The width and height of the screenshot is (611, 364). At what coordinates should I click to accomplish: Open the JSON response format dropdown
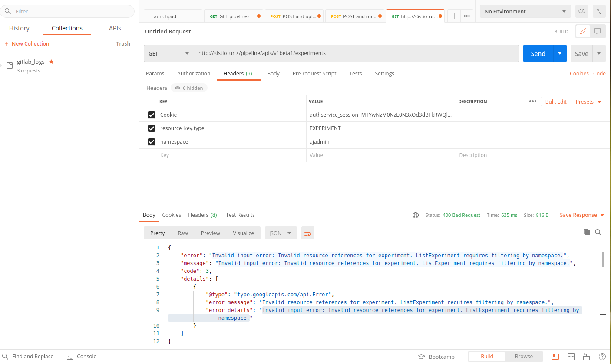[x=281, y=233]
